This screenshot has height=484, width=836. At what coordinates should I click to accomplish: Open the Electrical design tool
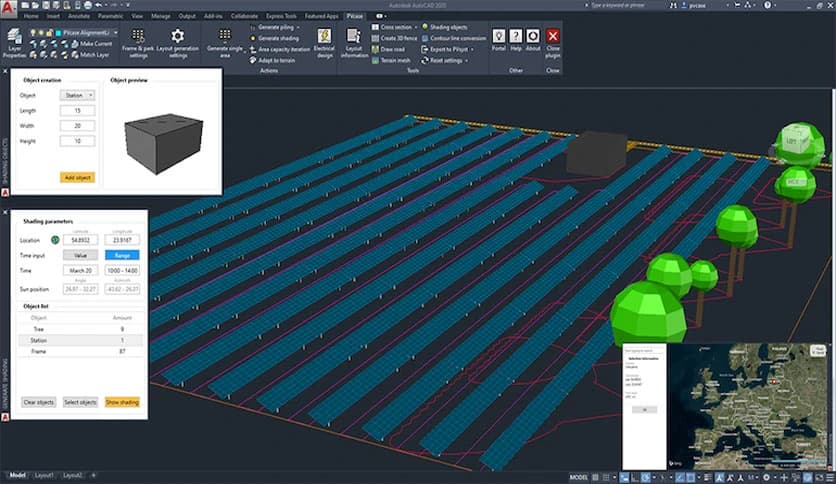324,42
